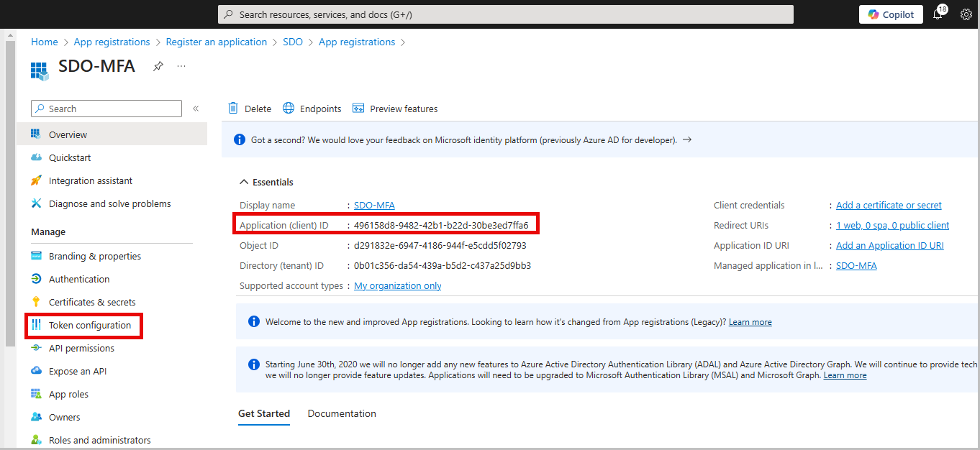980x450 pixels.
Task: Click the App roles icon
Action: coord(36,394)
